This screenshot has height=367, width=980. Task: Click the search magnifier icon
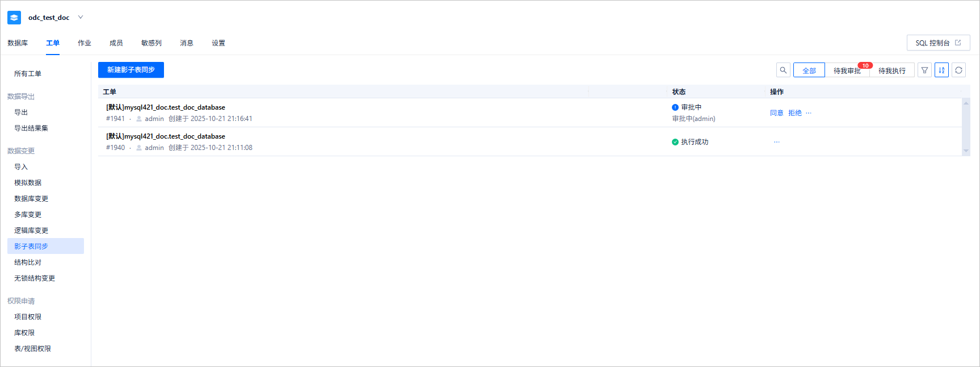point(783,70)
